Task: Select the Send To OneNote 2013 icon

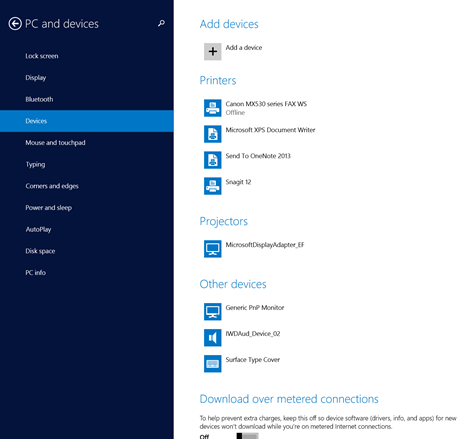Action: pyautogui.click(x=213, y=160)
